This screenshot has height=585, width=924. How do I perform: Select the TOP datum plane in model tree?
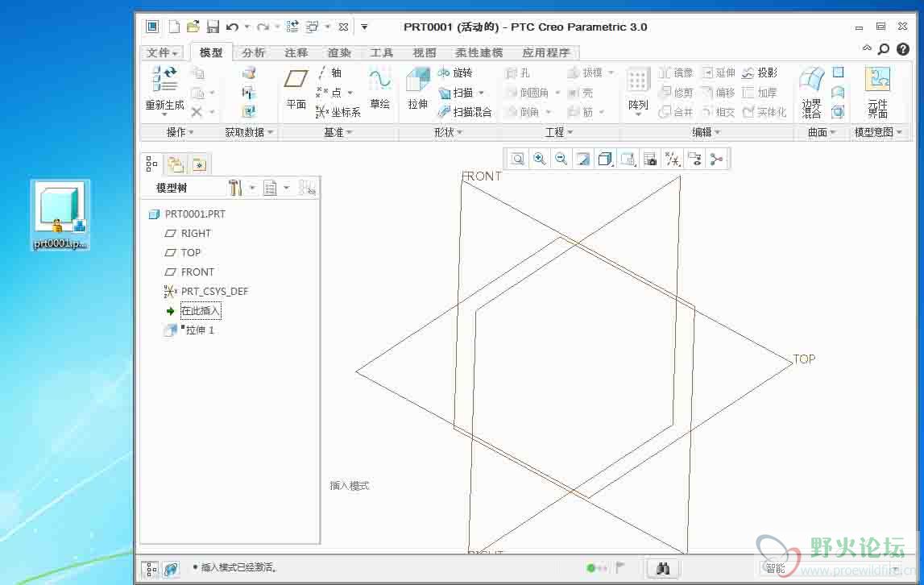(190, 253)
